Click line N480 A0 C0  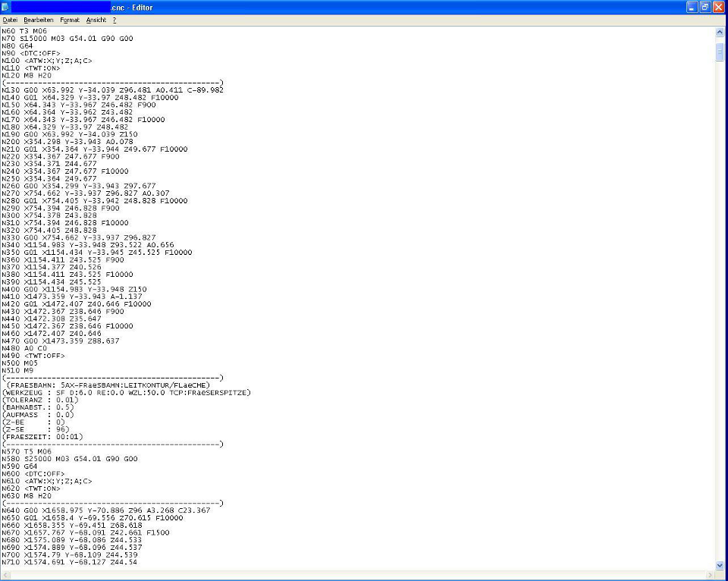click(x=24, y=348)
